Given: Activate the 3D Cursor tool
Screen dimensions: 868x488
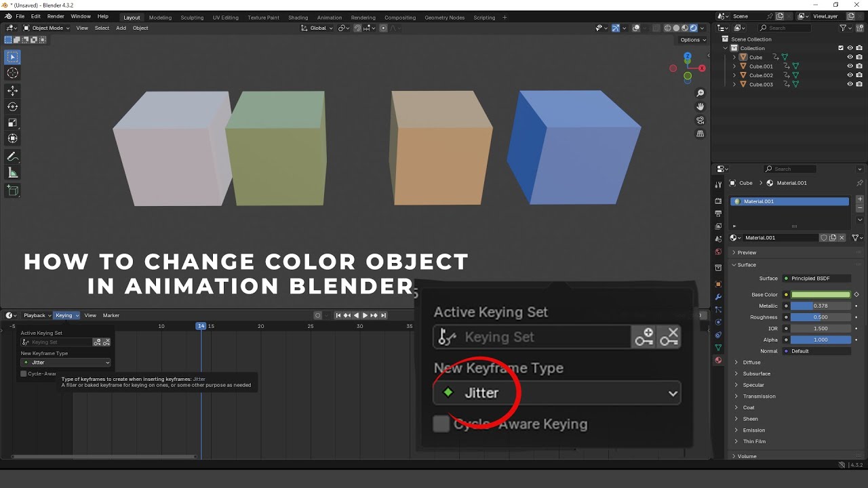Looking at the screenshot, I should coord(12,73).
